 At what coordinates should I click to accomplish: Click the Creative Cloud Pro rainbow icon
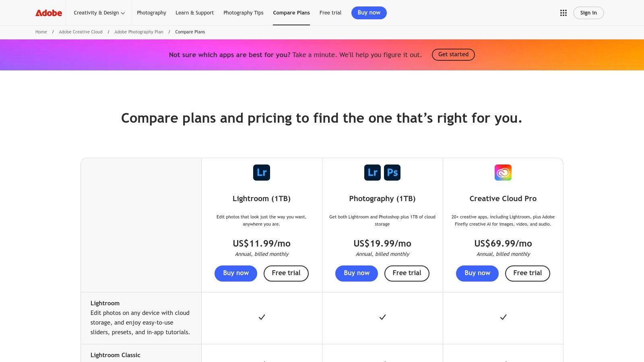click(503, 173)
